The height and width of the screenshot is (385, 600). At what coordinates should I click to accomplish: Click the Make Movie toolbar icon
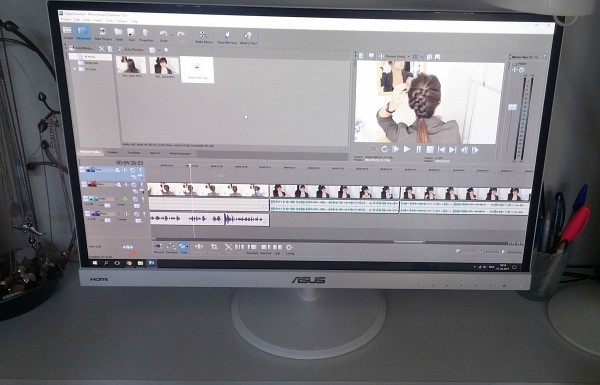pos(203,36)
